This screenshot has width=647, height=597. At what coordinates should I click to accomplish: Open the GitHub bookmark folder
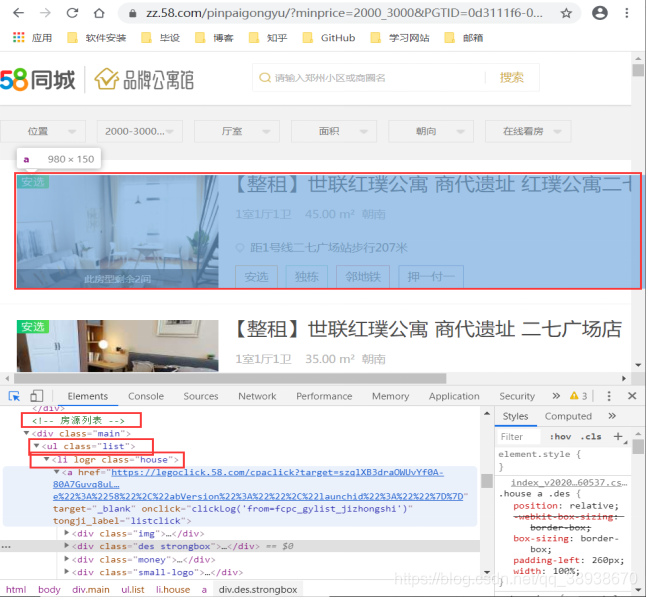pyautogui.click(x=328, y=38)
